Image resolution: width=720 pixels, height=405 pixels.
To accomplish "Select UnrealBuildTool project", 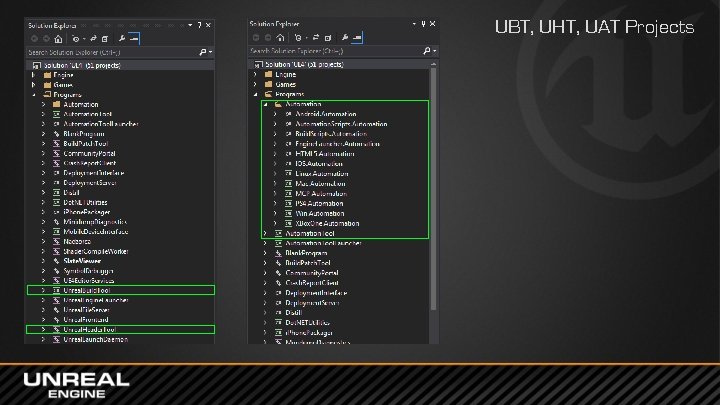I will pos(86,290).
